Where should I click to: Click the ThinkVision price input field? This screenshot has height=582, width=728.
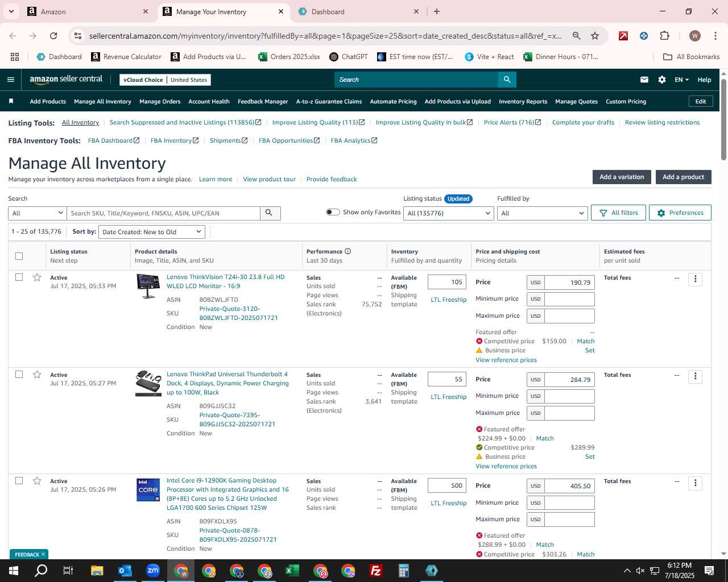(569, 282)
